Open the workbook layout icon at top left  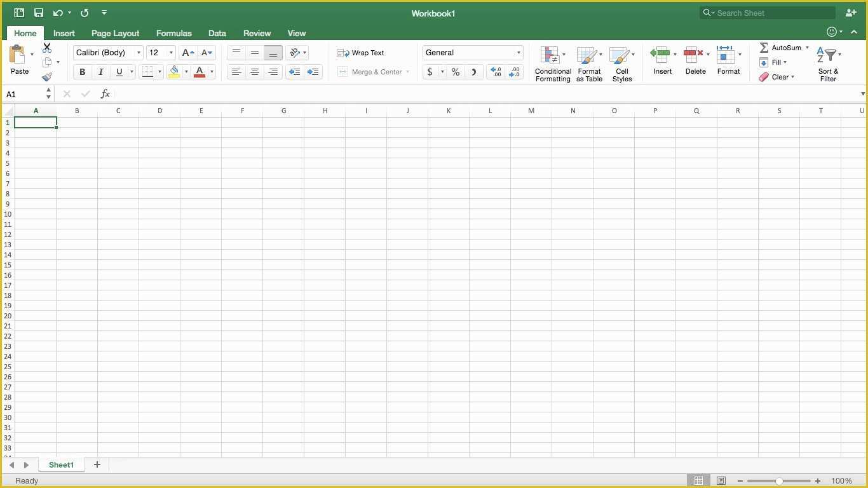pyautogui.click(x=19, y=13)
